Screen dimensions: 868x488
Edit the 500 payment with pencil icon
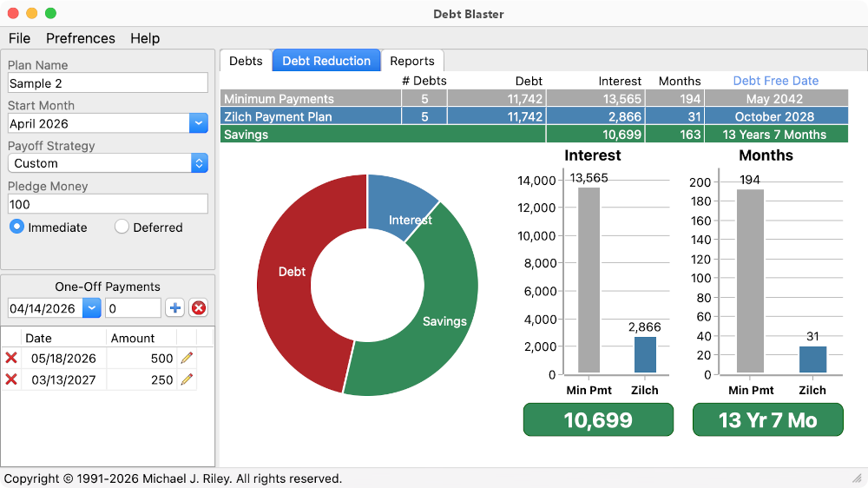(187, 358)
